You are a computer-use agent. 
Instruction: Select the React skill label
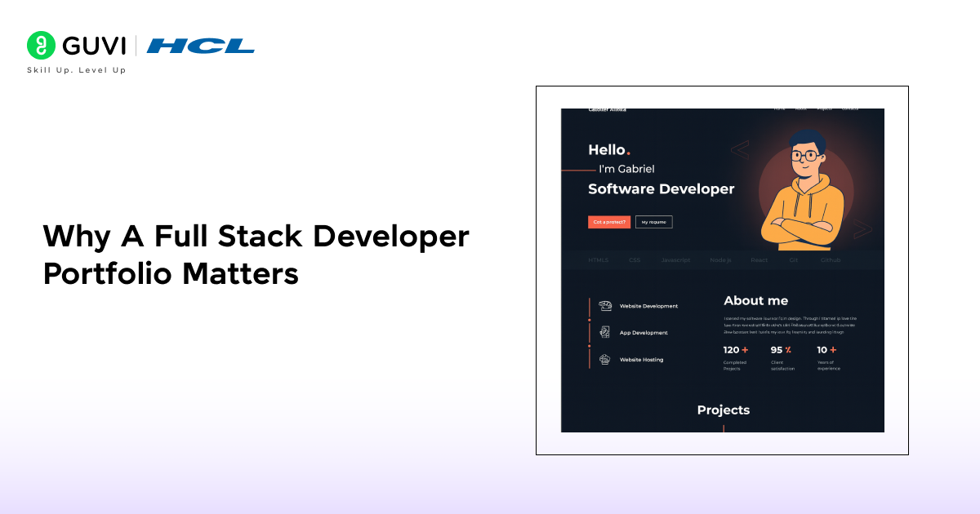coord(759,260)
